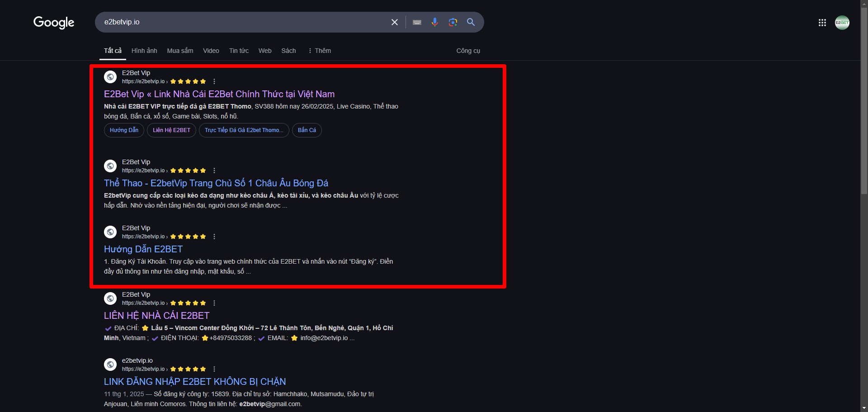The width and height of the screenshot is (868, 412).
Task: Open the LIÊN HỆ NHÀ CÁI E2BET result
Action: [x=157, y=316]
